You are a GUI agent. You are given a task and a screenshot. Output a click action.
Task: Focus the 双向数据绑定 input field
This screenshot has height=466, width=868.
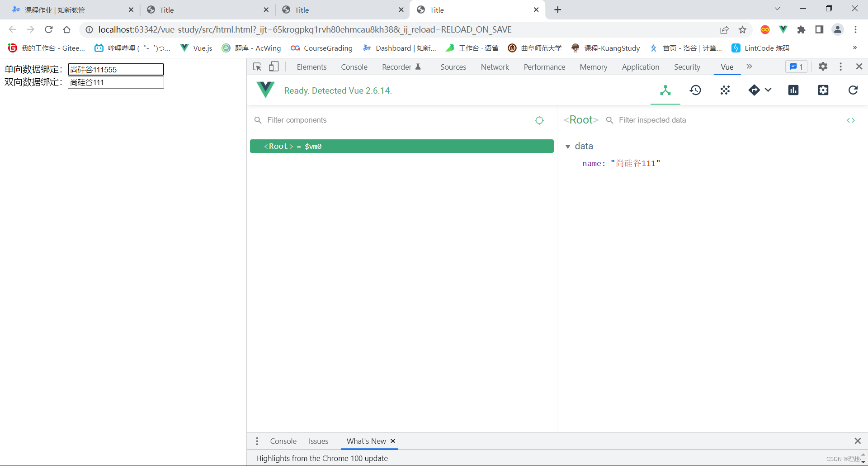pos(116,82)
